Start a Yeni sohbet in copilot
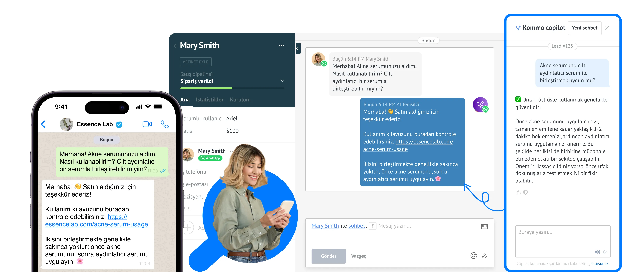 tap(585, 28)
